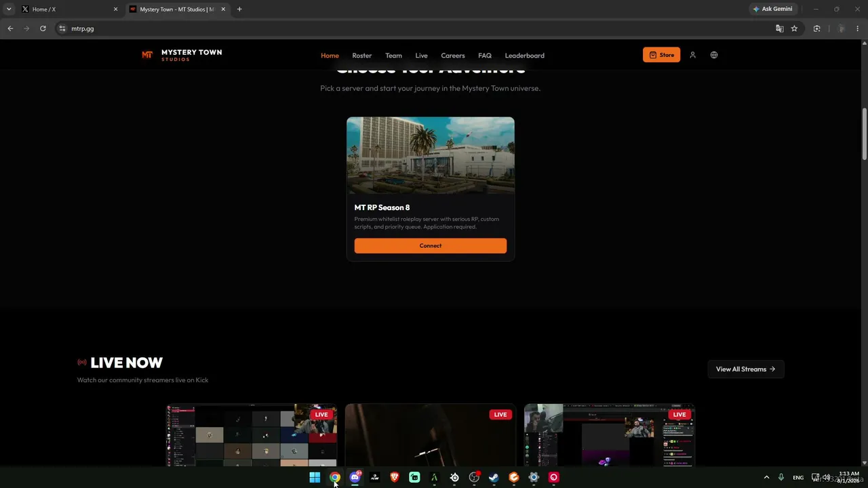Image resolution: width=868 pixels, height=488 pixels.
Task: Open OBS Studio from the taskbar
Action: pyautogui.click(x=474, y=477)
